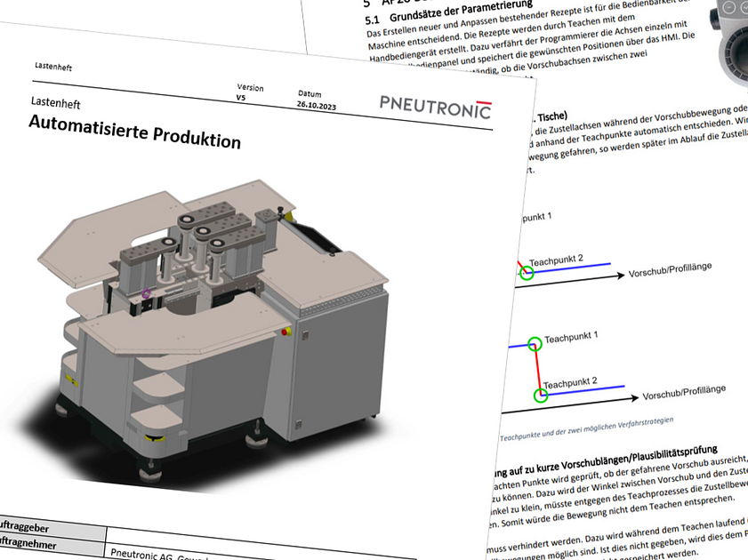Click the red emergency stop button on machine

pos(286,332)
